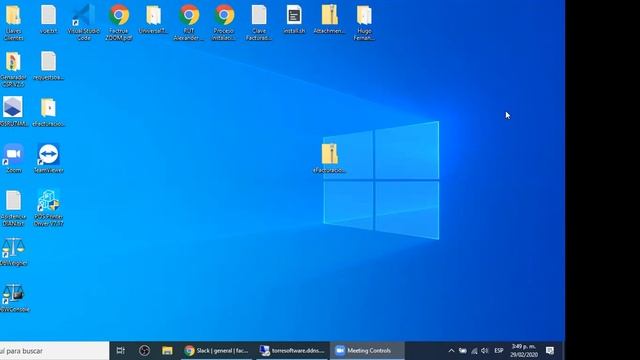The width and height of the screenshot is (640, 360).
Task: Open OBS Studio from the taskbar
Action: pos(144,351)
